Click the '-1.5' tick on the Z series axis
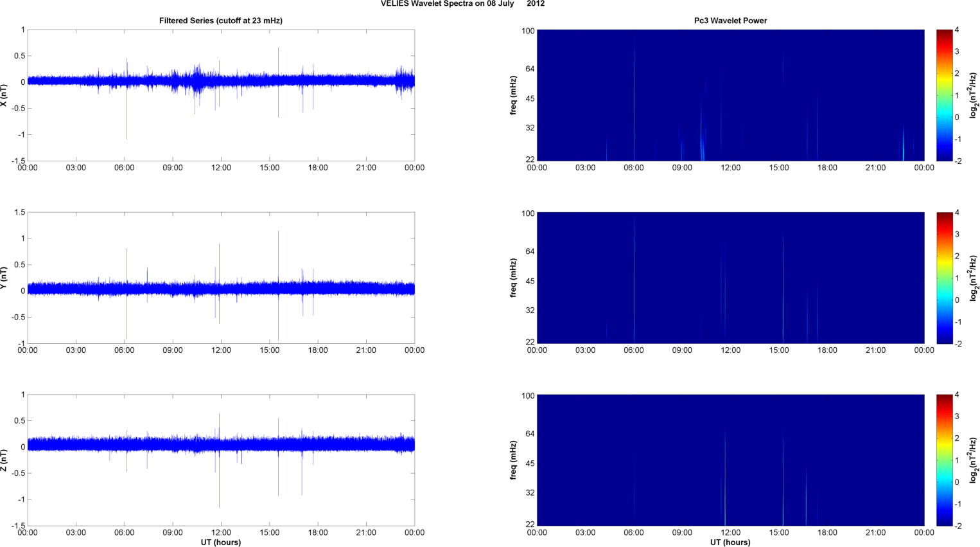Viewport: 980px width, 547px height. [18, 526]
